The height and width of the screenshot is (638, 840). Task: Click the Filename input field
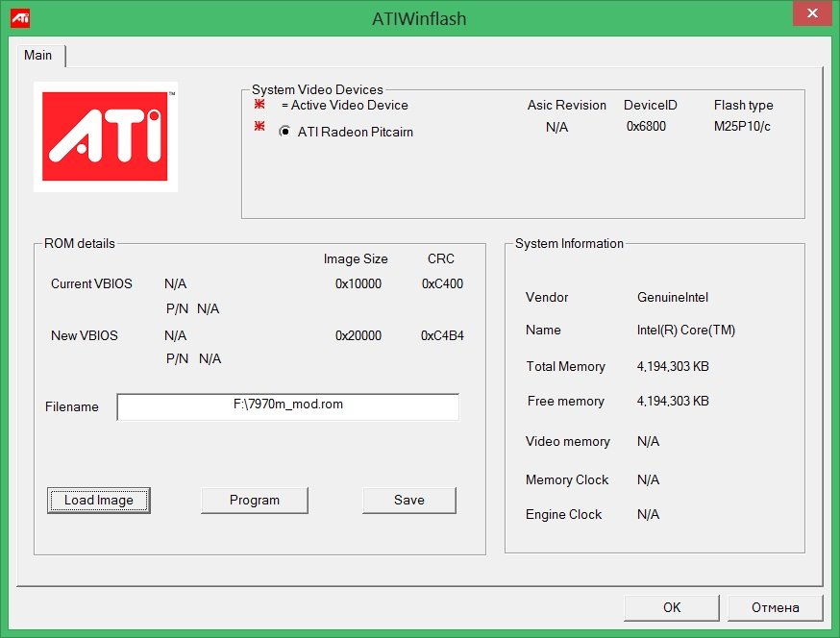click(288, 407)
